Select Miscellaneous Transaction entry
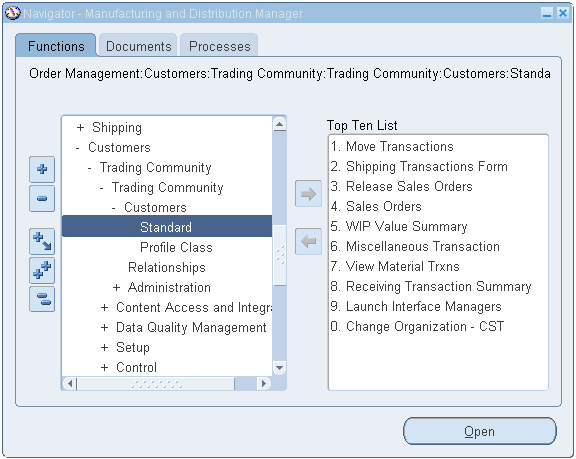The width and height of the screenshot is (576, 459). (415, 246)
